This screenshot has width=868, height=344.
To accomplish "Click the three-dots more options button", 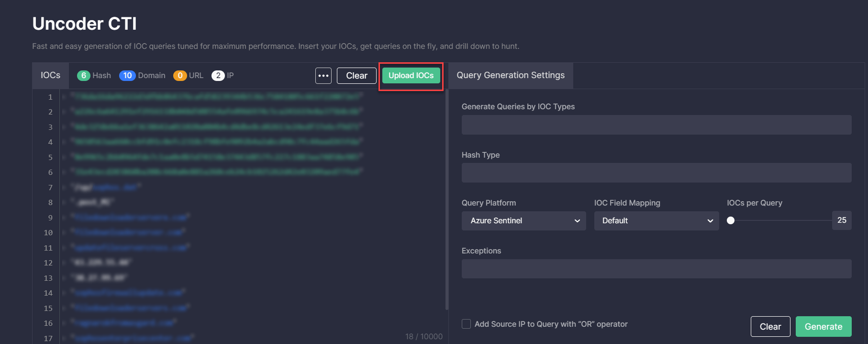I will pos(323,76).
